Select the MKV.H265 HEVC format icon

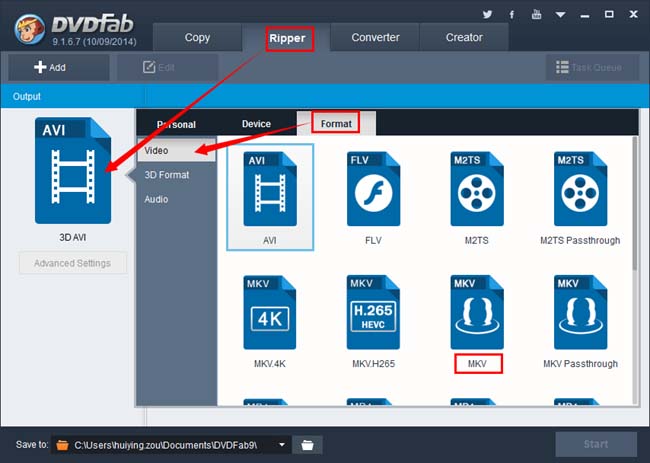(x=373, y=313)
